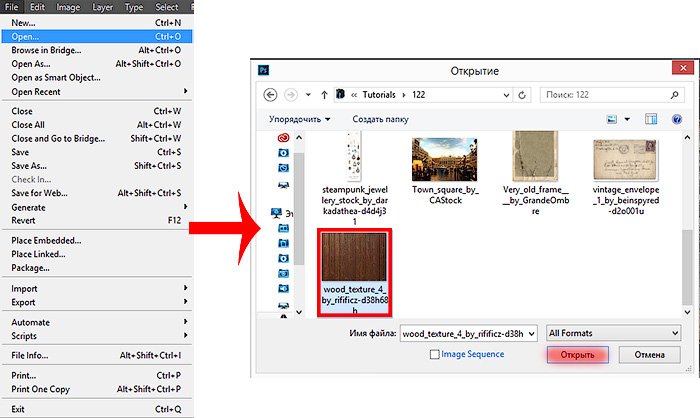This screenshot has width=700, height=418.
Task: Choose Open As... menu entry
Action: point(96,64)
